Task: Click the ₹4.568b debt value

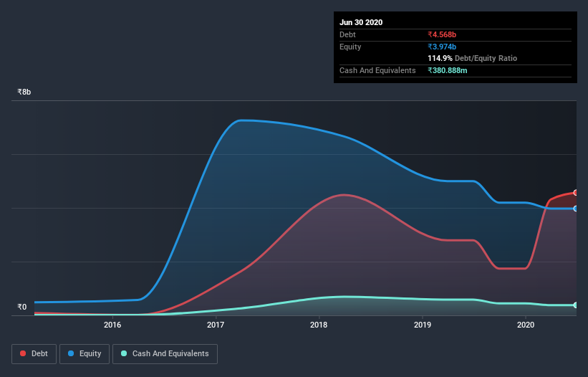Action: 442,34
